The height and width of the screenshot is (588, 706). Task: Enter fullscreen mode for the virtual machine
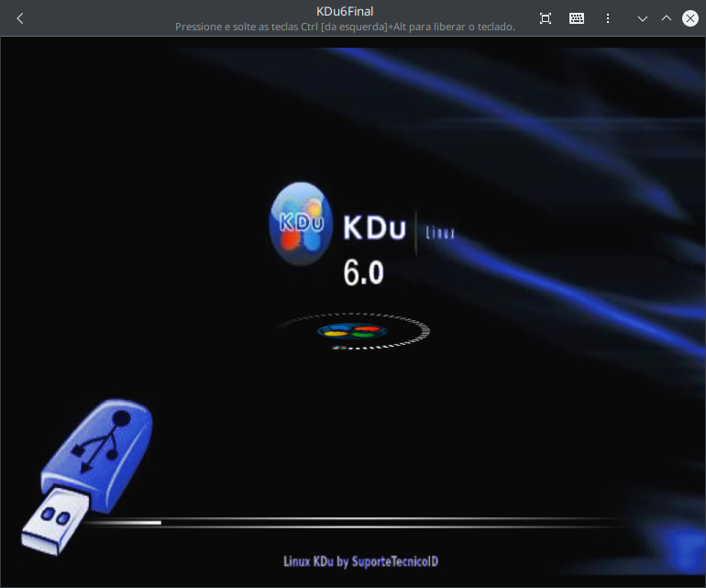pyautogui.click(x=546, y=18)
